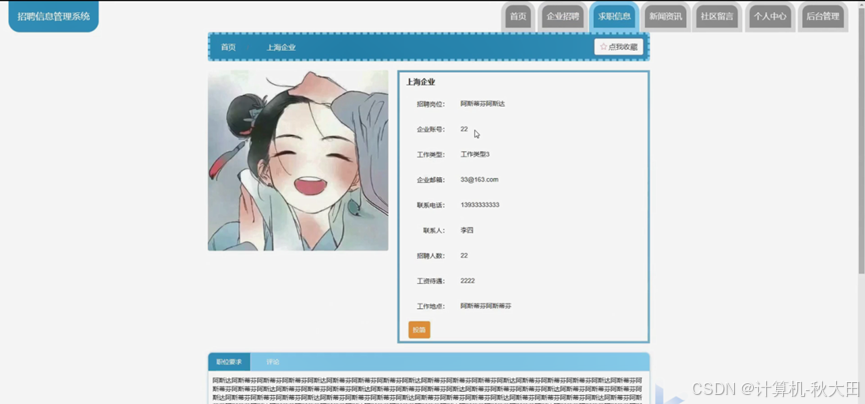This screenshot has height=404, width=865.
Task: Click the 上海企业 heading in details panel
Action: click(421, 82)
